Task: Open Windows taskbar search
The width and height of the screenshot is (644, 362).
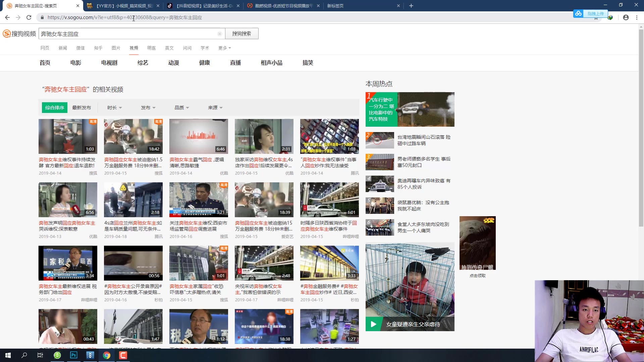Action: [24, 355]
